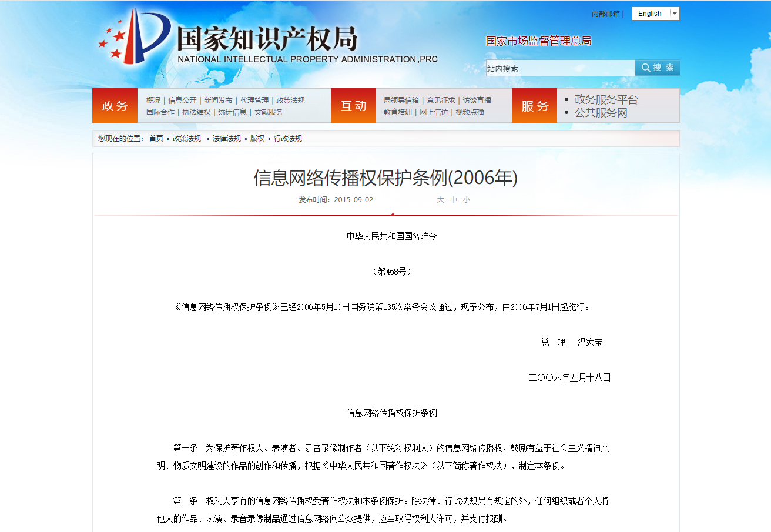The width and height of the screenshot is (771, 532).
Task: Select 中 for medium article text
Action: point(453,200)
